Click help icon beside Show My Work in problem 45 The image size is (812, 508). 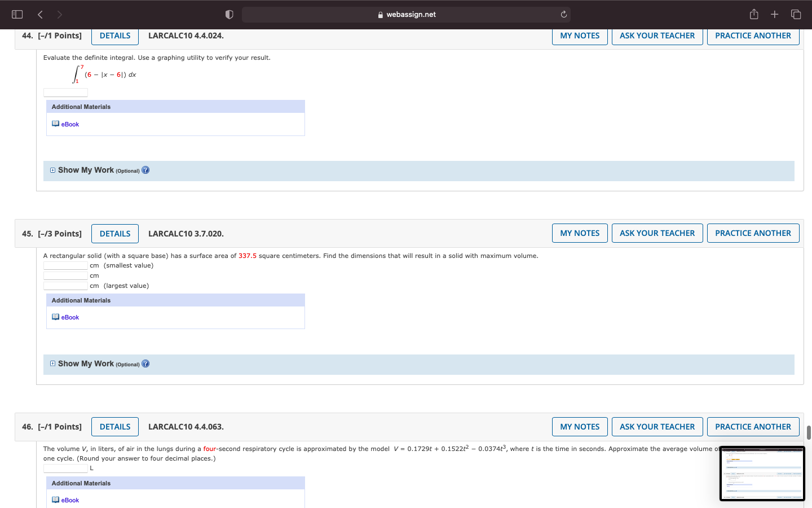[x=145, y=363]
